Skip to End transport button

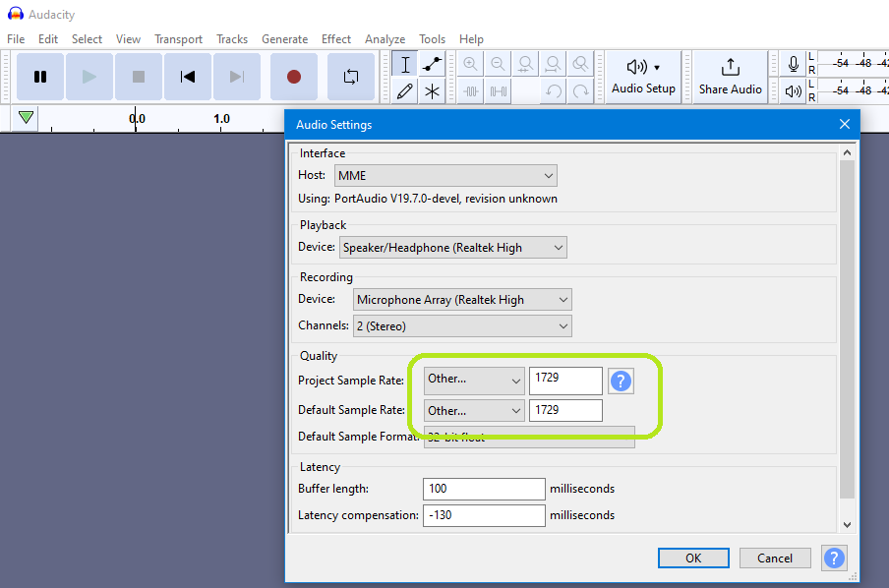point(237,77)
